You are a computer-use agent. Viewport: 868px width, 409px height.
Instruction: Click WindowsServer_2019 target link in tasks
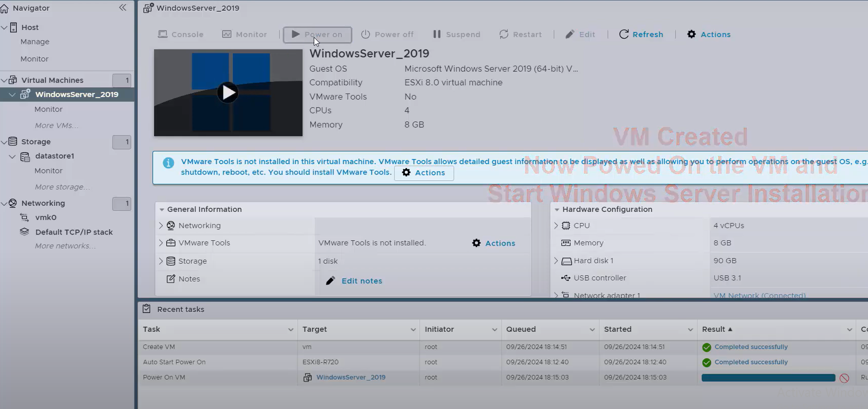pos(351,377)
